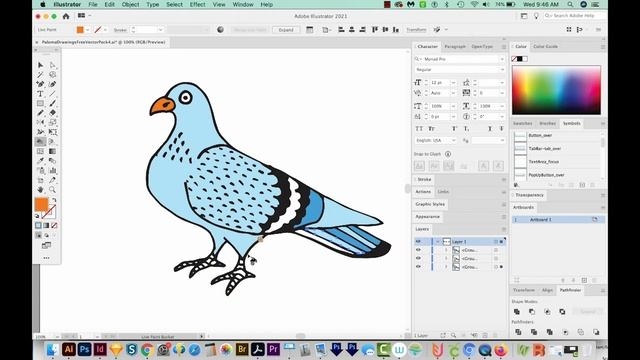Select the Eyedropper tool
The image size is (640, 360).
40,161
